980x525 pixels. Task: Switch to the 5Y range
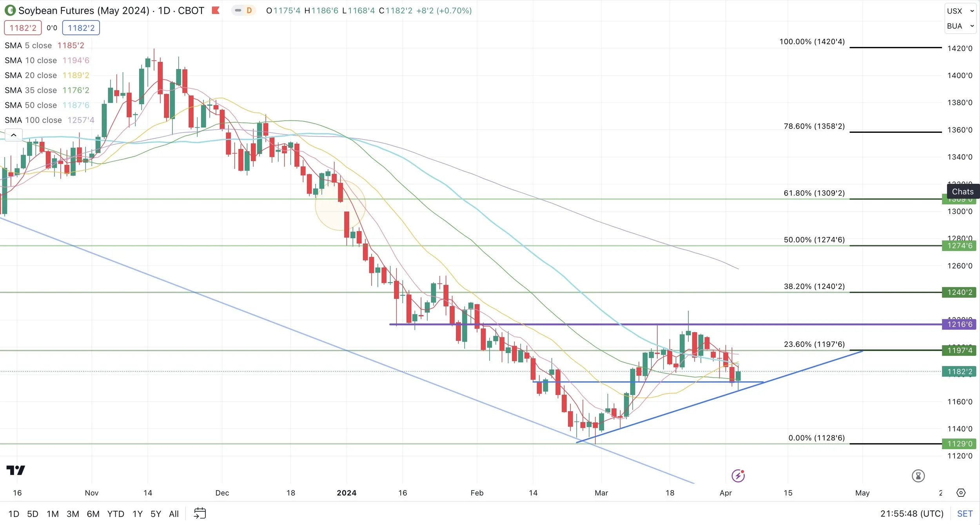[156, 514]
